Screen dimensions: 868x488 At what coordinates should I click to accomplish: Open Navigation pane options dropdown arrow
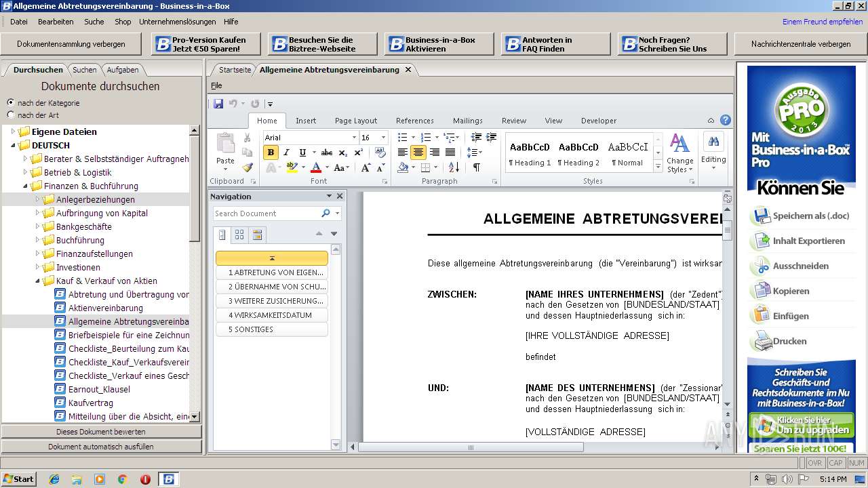329,196
